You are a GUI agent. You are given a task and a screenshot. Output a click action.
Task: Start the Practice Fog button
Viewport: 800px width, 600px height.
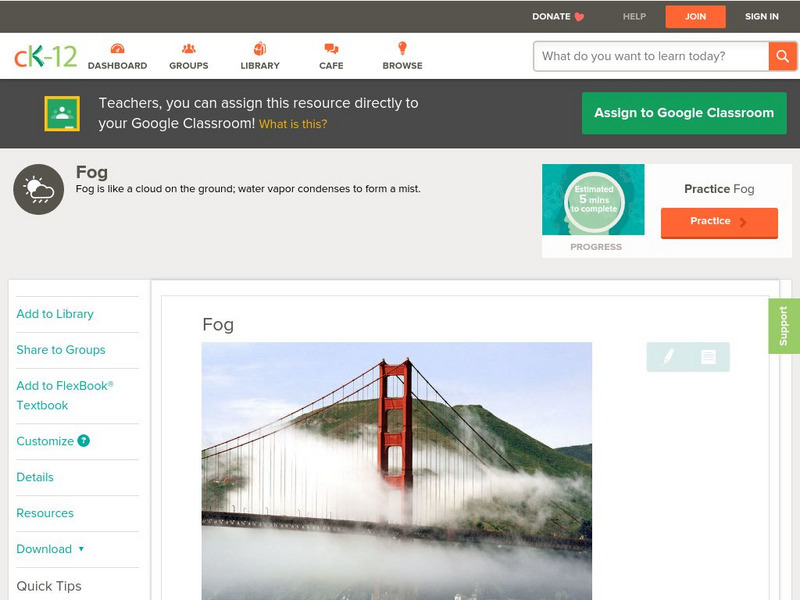pos(719,222)
